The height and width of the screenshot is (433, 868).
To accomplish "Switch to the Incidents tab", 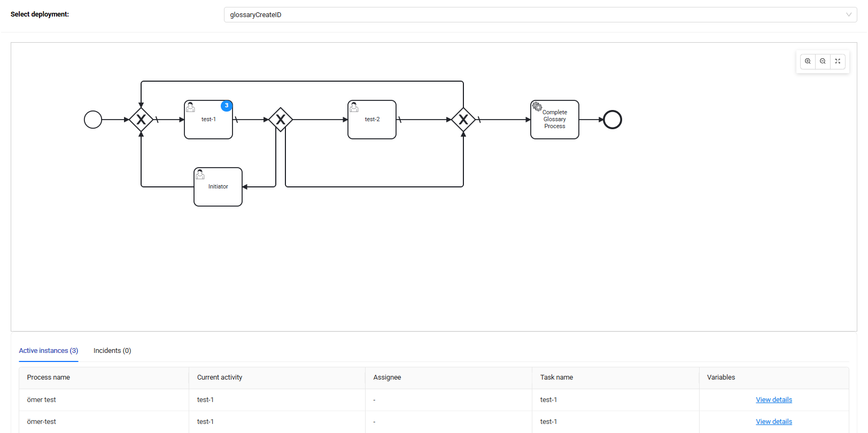I will coord(112,351).
